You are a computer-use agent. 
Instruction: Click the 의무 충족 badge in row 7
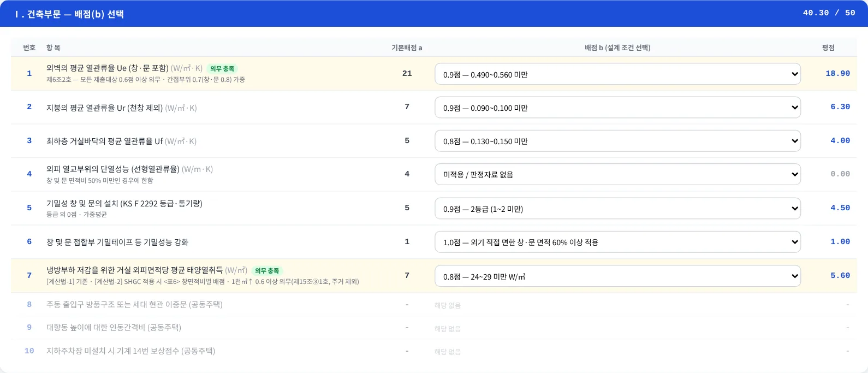267,271
